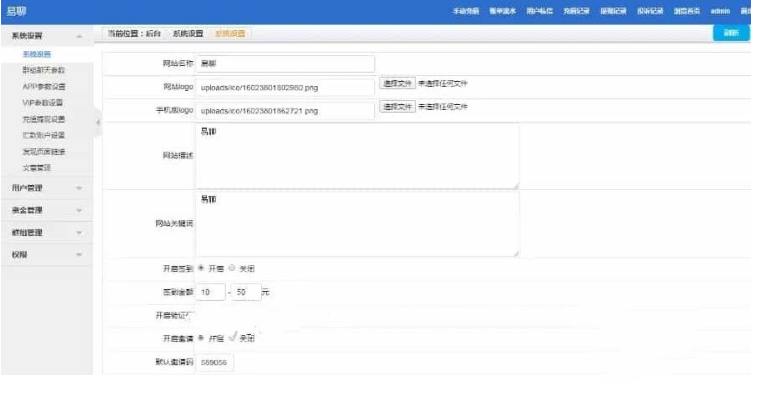Open 汇款账户设置 in the sidebar
Viewport: 775px width, 398px height.
coord(43,135)
